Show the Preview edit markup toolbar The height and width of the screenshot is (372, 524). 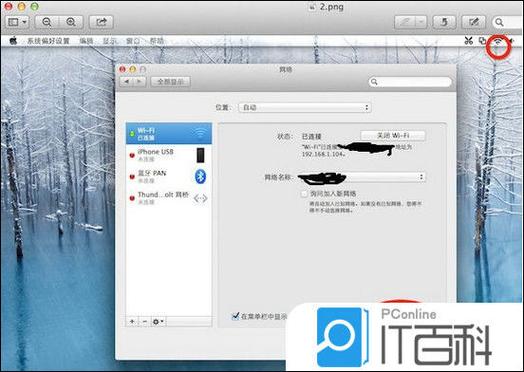473,22
